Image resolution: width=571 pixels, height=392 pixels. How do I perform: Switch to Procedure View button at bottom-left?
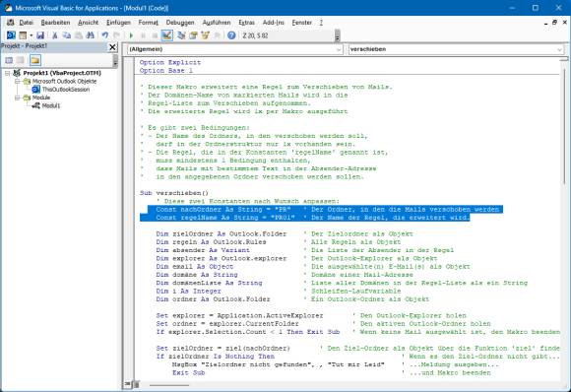[127, 384]
